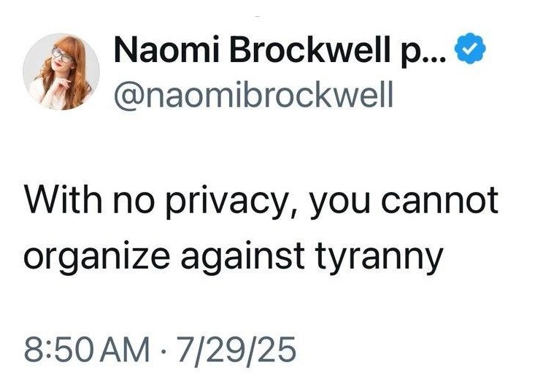Click the blue verified checkmark badge
Image resolution: width=535 pixels, height=392 pixels.
(469, 53)
